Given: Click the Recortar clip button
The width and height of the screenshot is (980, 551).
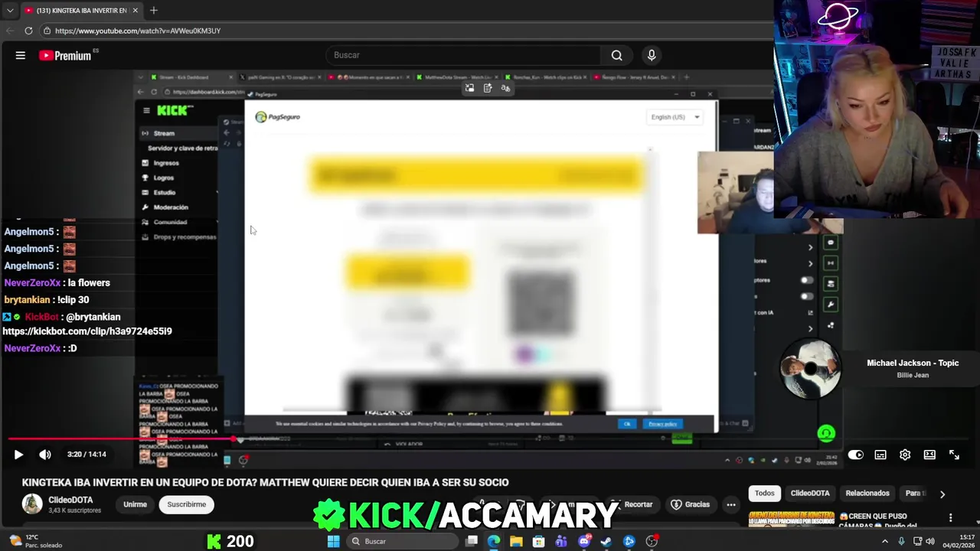Looking at the screenshot, I should click(x=631, y=504).
